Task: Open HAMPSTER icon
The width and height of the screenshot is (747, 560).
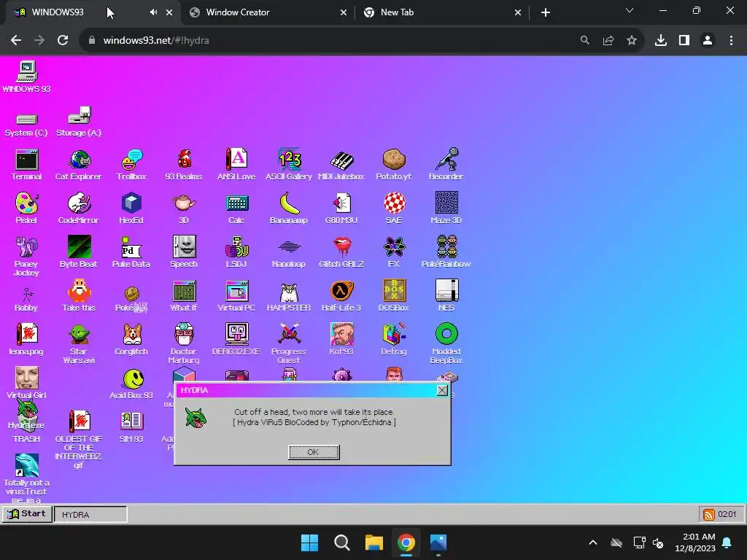Action: click(x=289, y=296)
